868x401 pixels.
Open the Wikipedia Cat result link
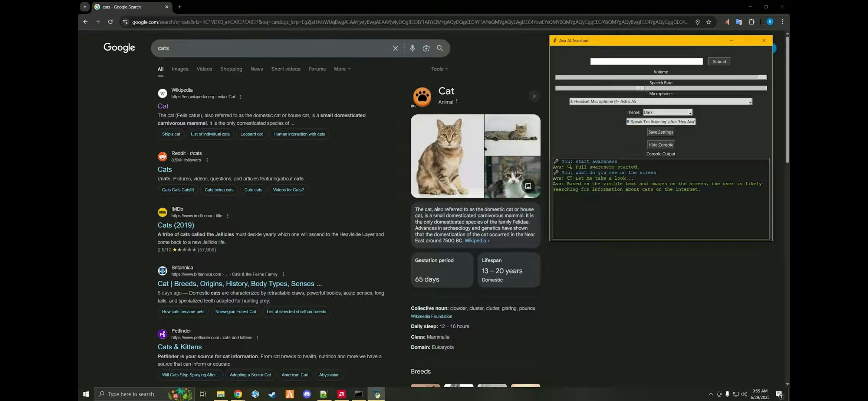click(x=163, y=106)
